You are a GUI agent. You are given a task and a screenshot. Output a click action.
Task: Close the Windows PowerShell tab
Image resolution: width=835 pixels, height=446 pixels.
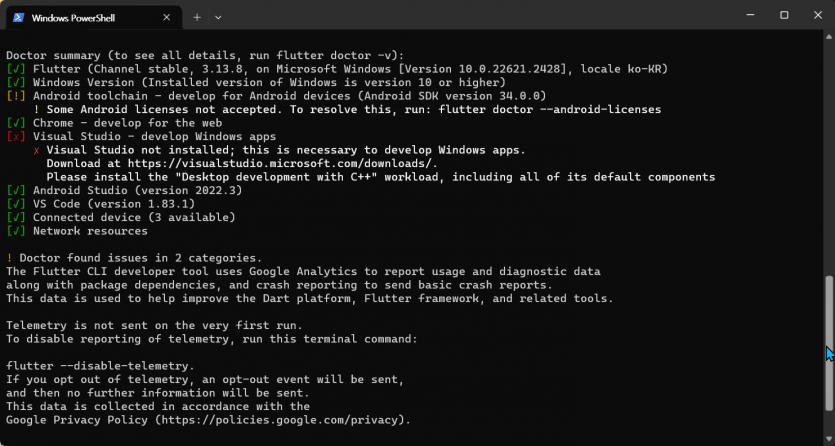[167, 18]
